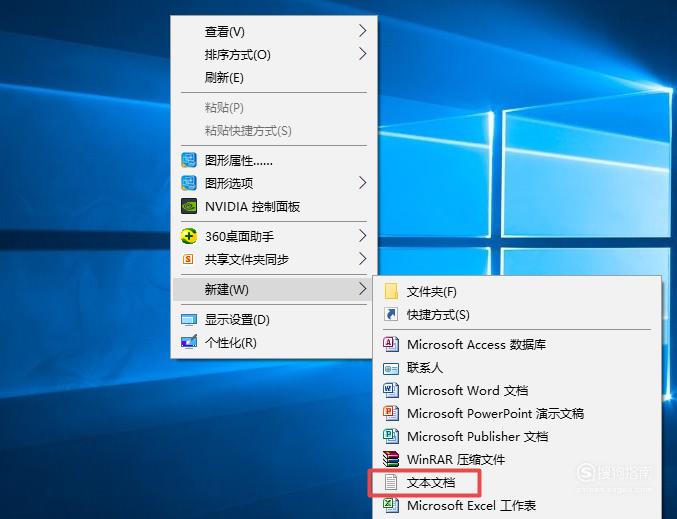Open 图形属性...... entry

[273, 161]
